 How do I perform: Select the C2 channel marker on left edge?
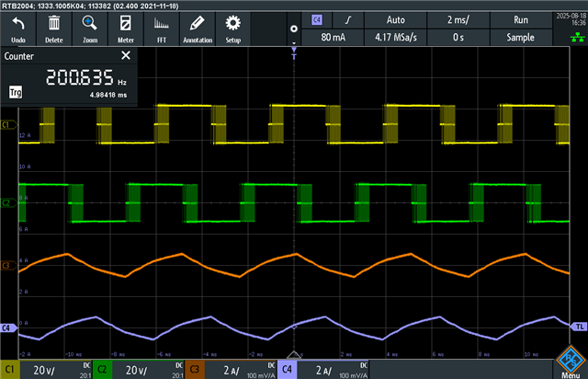click(x=8, y=202)
